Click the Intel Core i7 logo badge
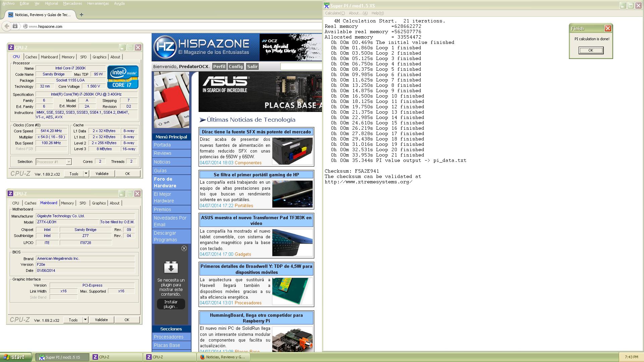644x362 pixels. 123,77
